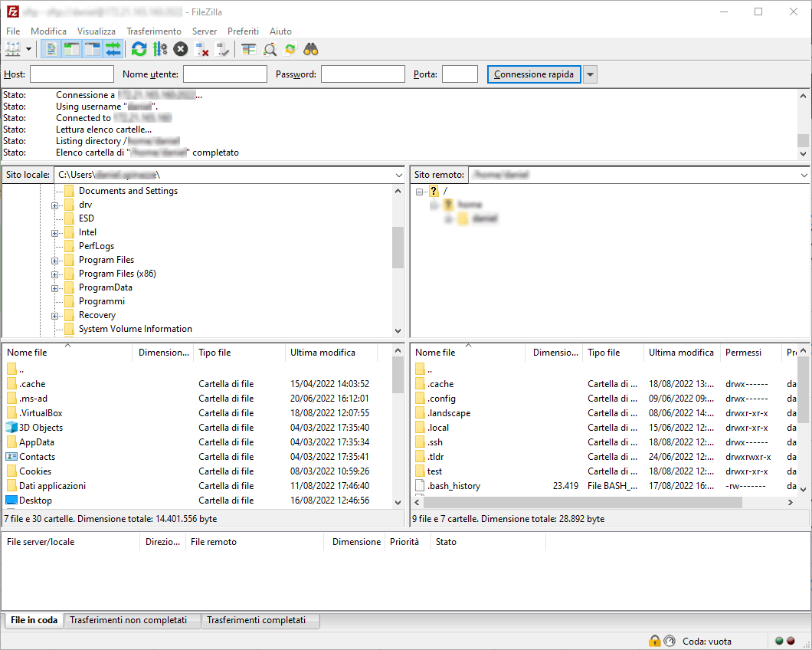Toggle message log display

(51, 50)
